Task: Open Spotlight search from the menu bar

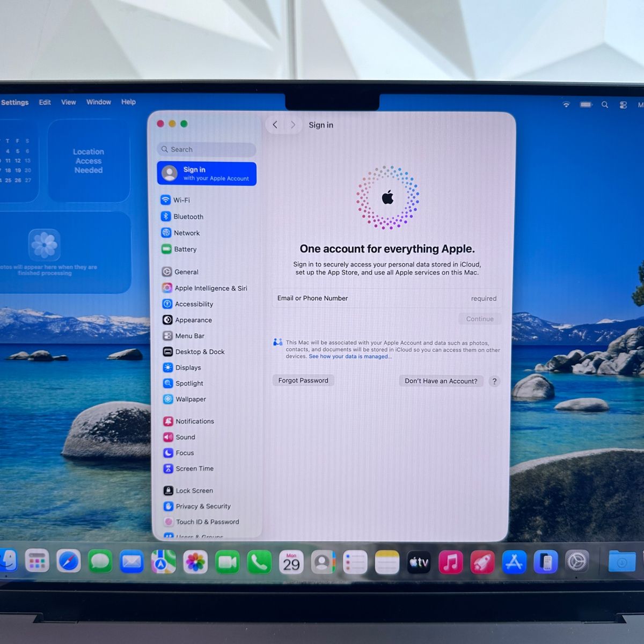Action: pyautogui.click(x=605, y=105)
